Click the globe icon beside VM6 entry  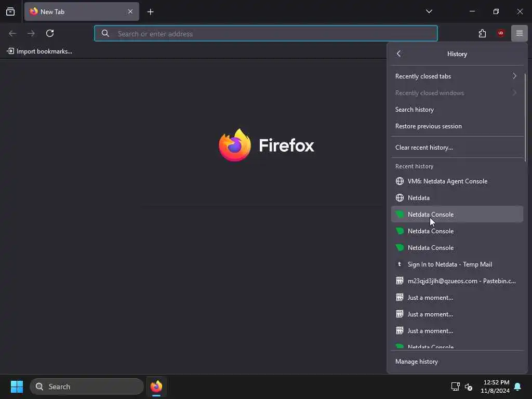click(x=400, y=181)
